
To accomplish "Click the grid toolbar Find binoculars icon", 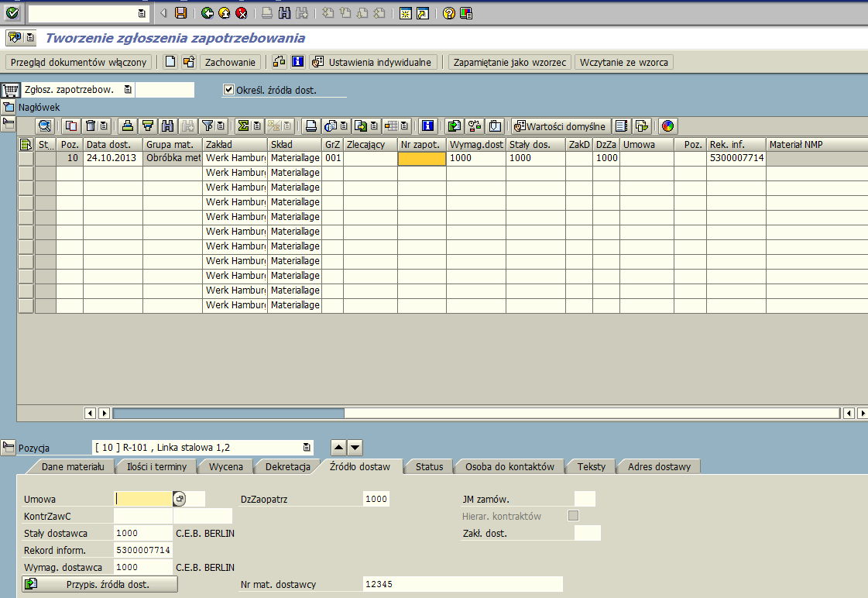I will point(167,126).
